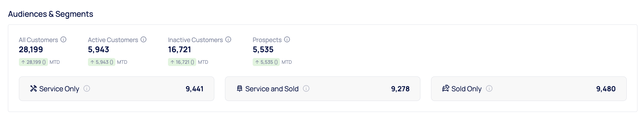
Task: Click Service and Sold info icon
Action: tap(306, 89)
